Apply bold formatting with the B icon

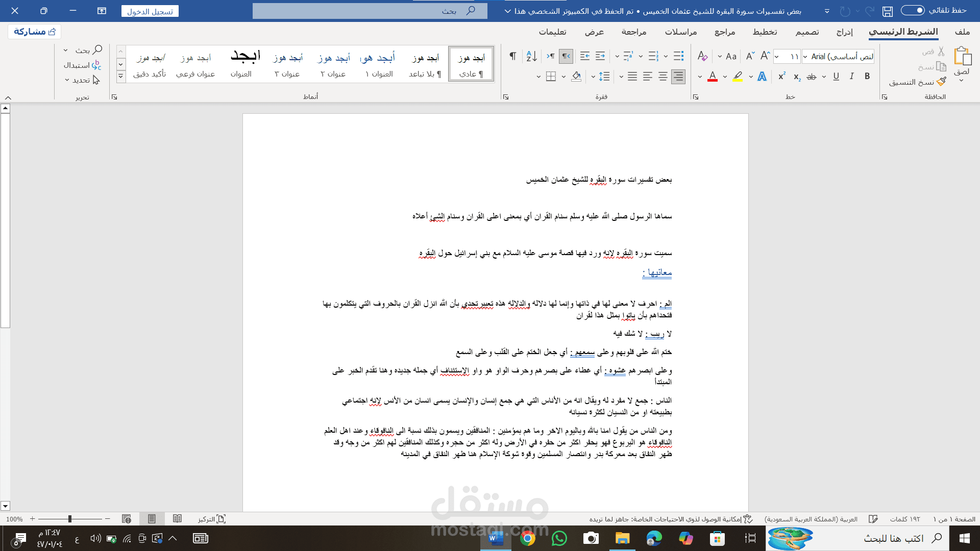coord(867,77)
